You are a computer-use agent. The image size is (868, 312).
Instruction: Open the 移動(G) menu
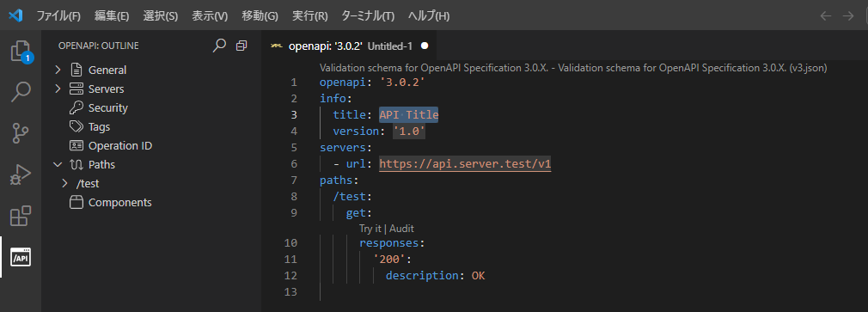[260, 16]
